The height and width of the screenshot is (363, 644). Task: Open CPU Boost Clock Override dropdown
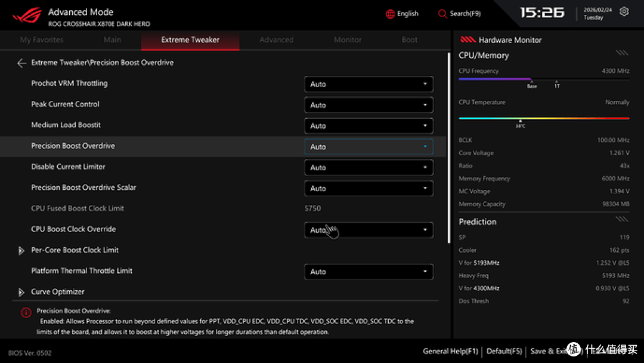tap(369, 230)
